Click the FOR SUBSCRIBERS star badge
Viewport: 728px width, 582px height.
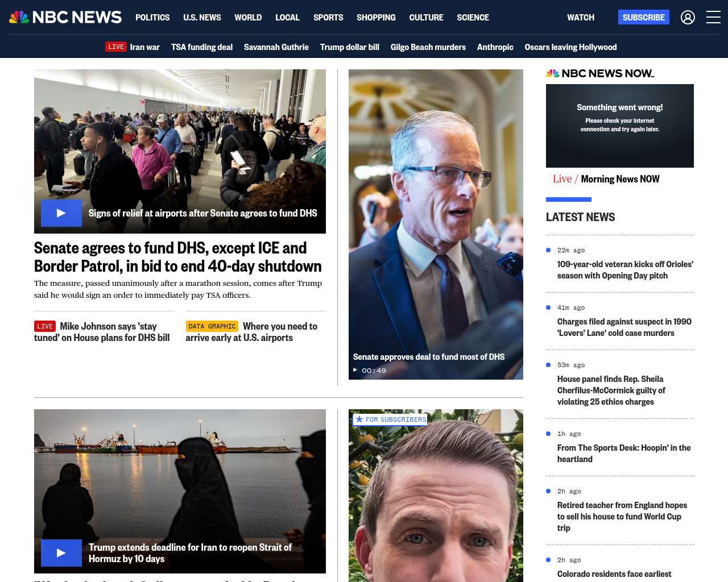point(390,419)
